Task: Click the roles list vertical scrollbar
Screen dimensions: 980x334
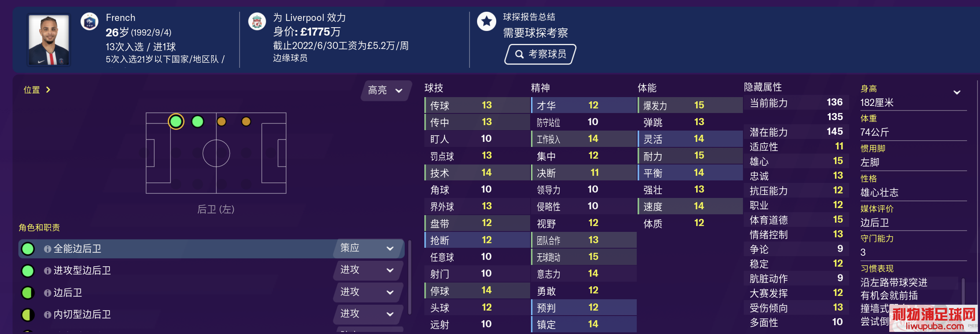Action: click(410, 277)
